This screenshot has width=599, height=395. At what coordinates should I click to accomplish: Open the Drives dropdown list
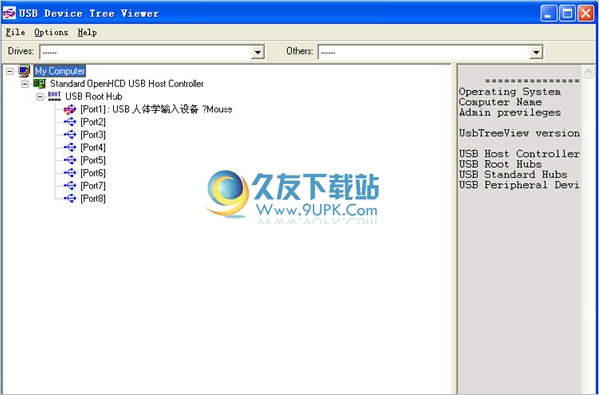click(258, 52)
